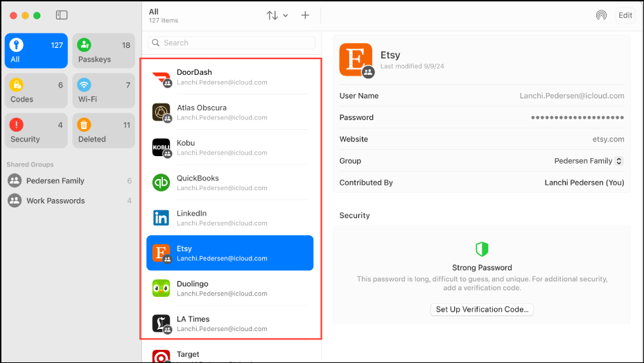Click the Kobu logo icon
Viewport: 644px width, 363px height.
[x=161, y=147]
